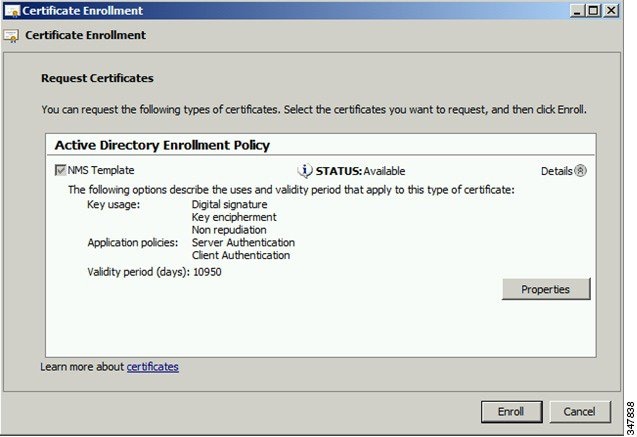Select the Digital signature key usage
The height and width of the screenshot is (437, 637).
pos(230,204)
